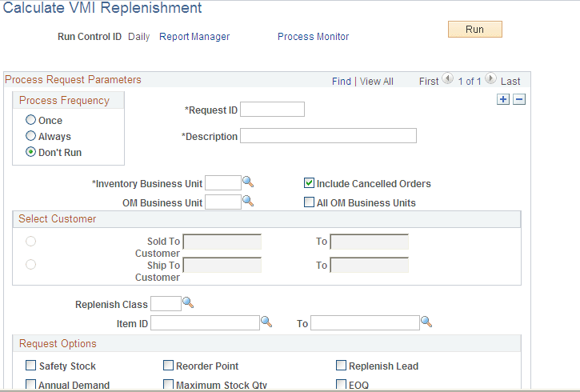Open lookup for Item ID from field
The height and width of the screenshot is (392, 580).
click(266, 322)
